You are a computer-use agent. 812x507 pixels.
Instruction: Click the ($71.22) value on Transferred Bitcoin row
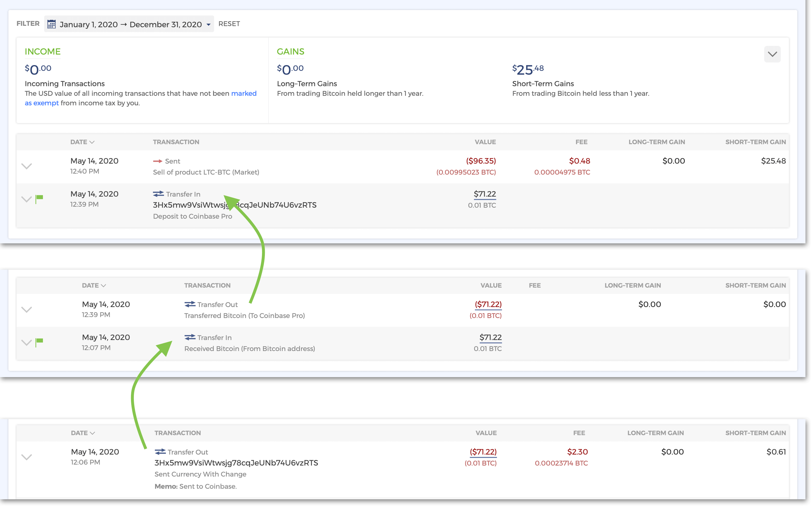pyautogui.click(x=488, y=304)
